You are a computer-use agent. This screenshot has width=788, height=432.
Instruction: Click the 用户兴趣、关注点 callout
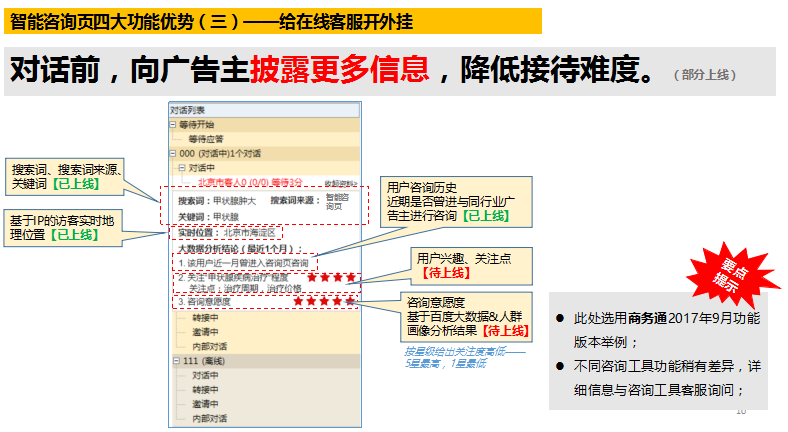point(471,266)
